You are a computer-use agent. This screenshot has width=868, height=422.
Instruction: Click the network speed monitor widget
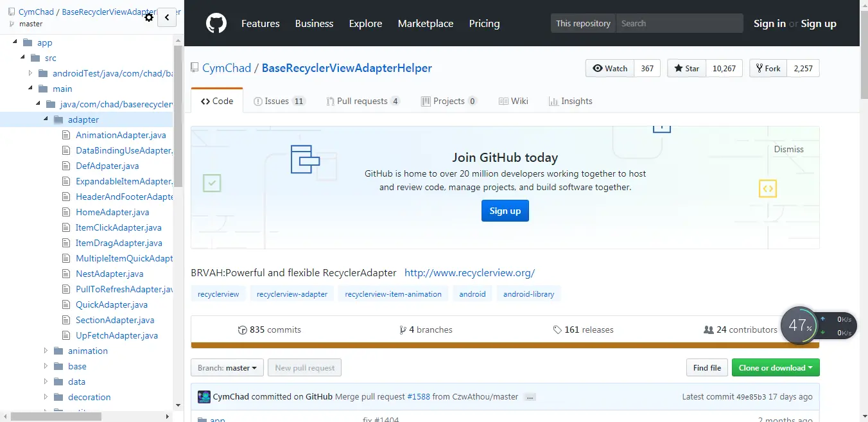tap(819, 326)
